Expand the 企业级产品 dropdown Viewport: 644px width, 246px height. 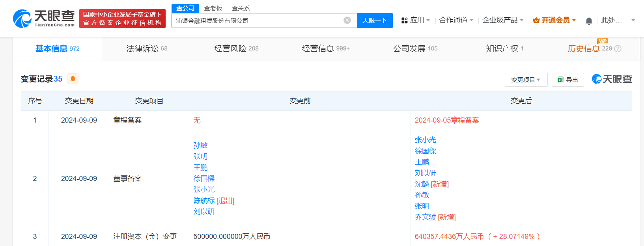(503, 20)
